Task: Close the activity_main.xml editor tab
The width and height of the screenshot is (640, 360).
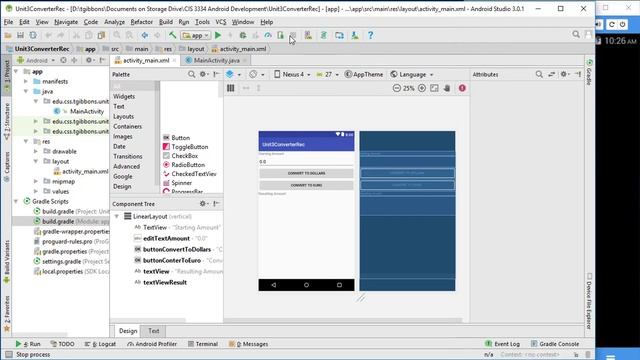Action: coord(174,60)
